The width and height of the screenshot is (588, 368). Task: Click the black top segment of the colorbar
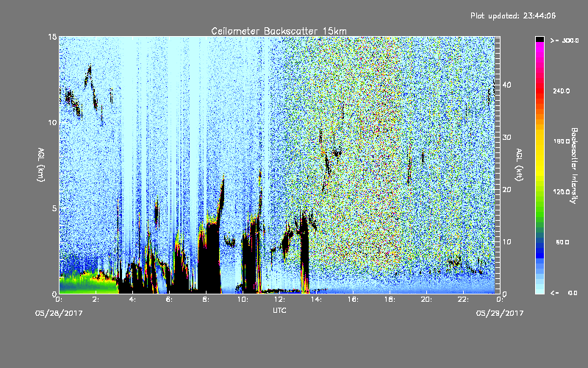tap(539, 39)
